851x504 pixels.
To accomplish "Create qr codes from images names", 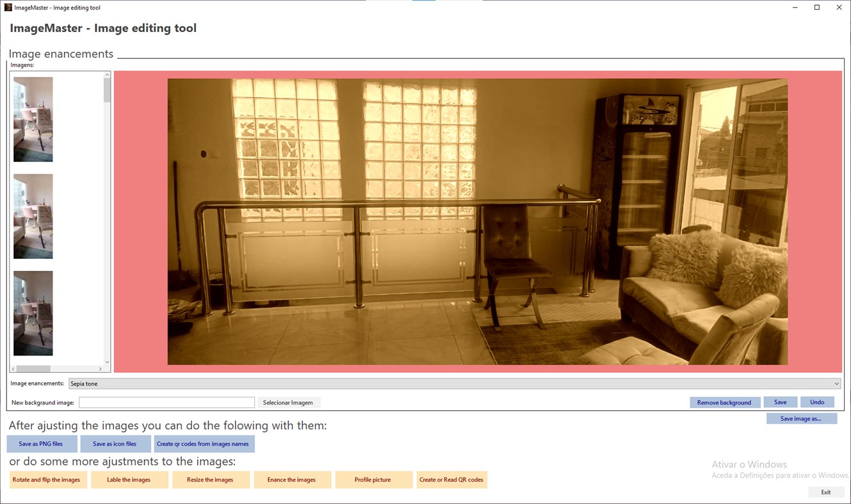I will 204,443.
